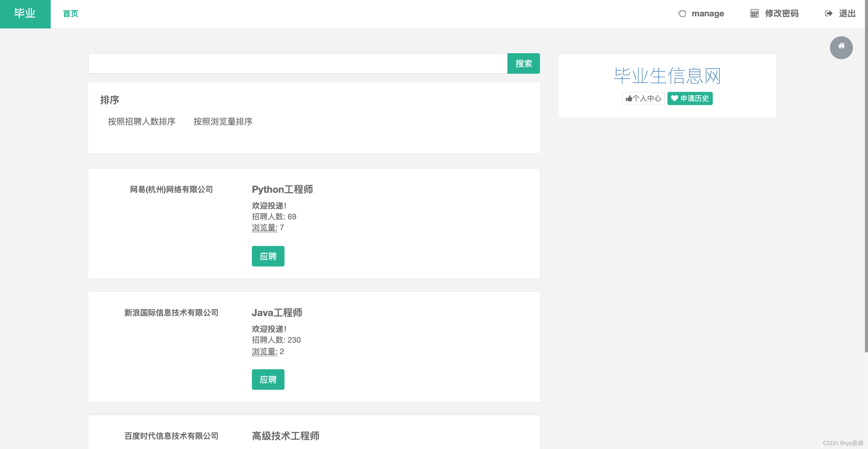Click the home icon floating button
868x449 pixels.
[841, 47]
